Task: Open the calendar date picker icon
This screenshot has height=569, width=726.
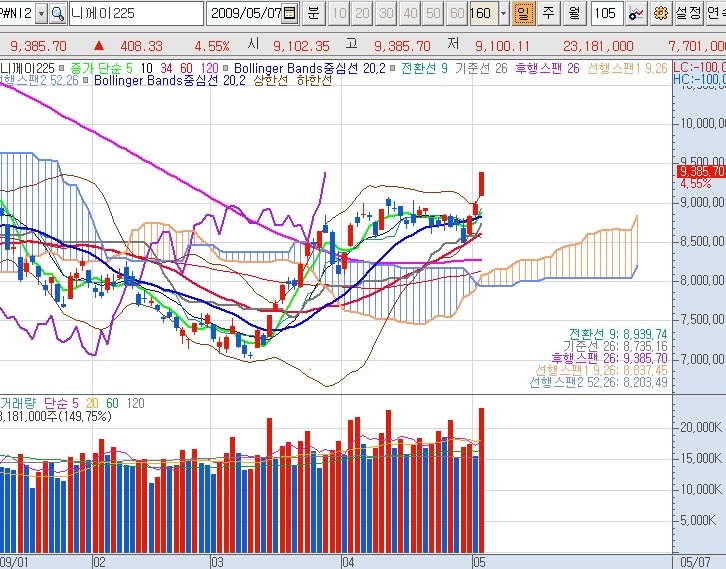Action: pyautogui.click(x=290, y=14)
